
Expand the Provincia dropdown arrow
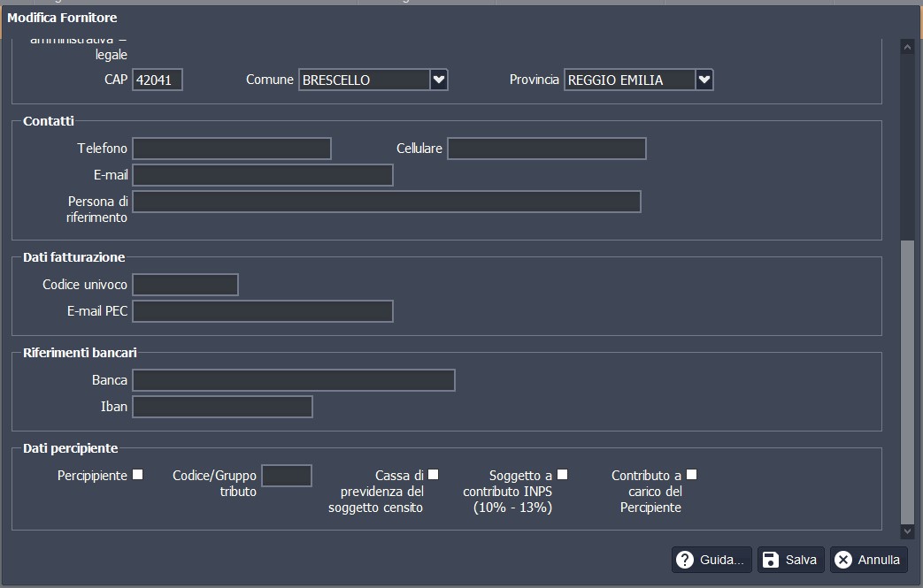[704, 80]
